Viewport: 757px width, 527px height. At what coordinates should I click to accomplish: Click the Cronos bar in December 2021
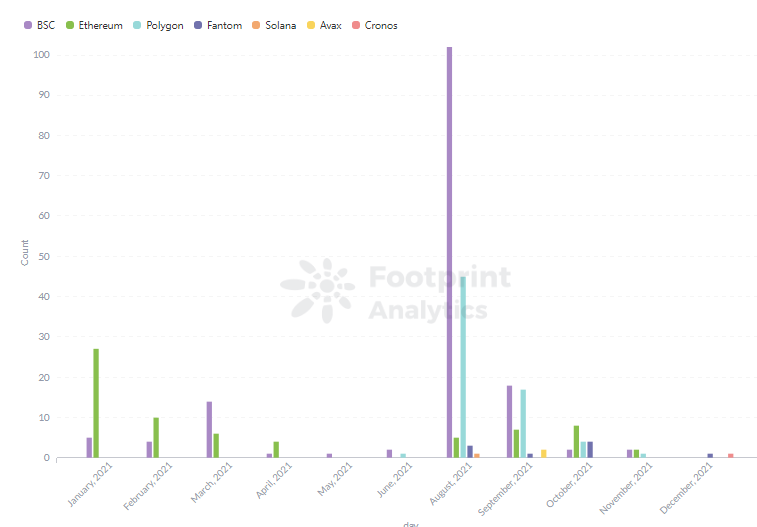point(730,456)
